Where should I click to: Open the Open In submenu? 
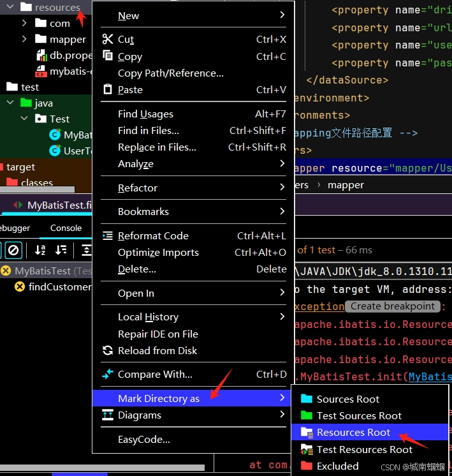point(193,293)
